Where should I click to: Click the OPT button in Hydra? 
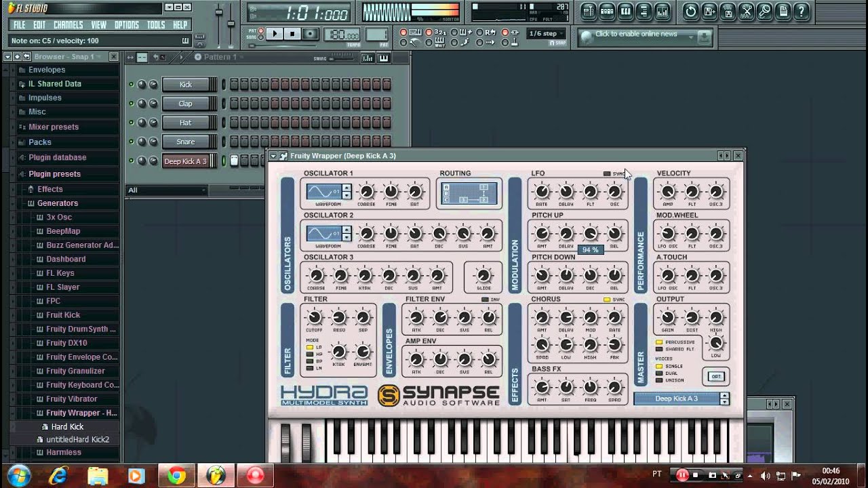pyautogui.click(x=716, y=377)
